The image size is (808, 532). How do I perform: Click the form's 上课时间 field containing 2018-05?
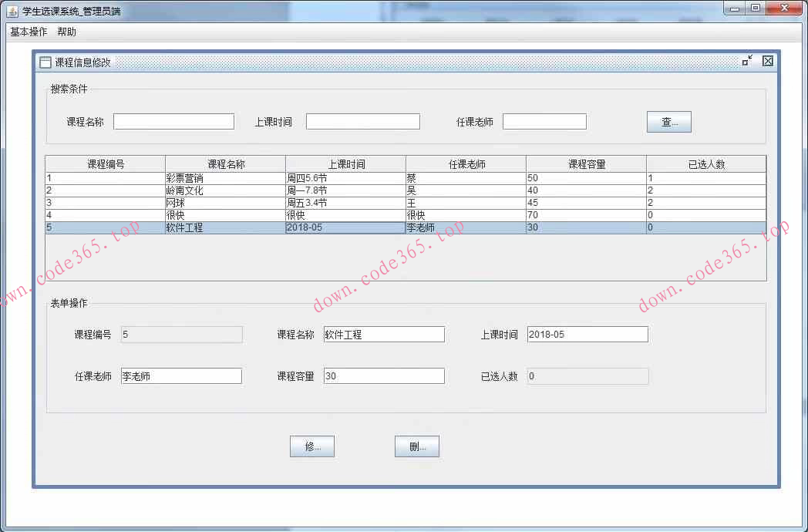point(587,335)
